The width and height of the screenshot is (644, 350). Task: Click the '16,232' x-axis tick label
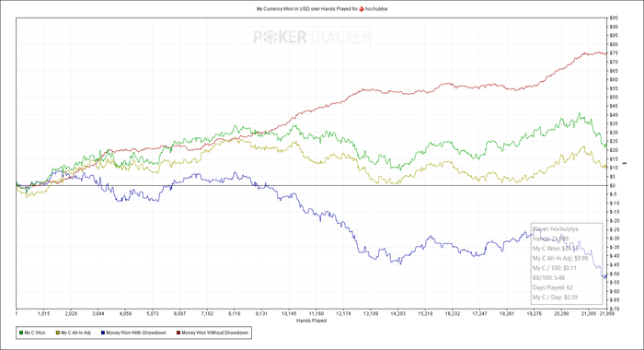(453, 313)
